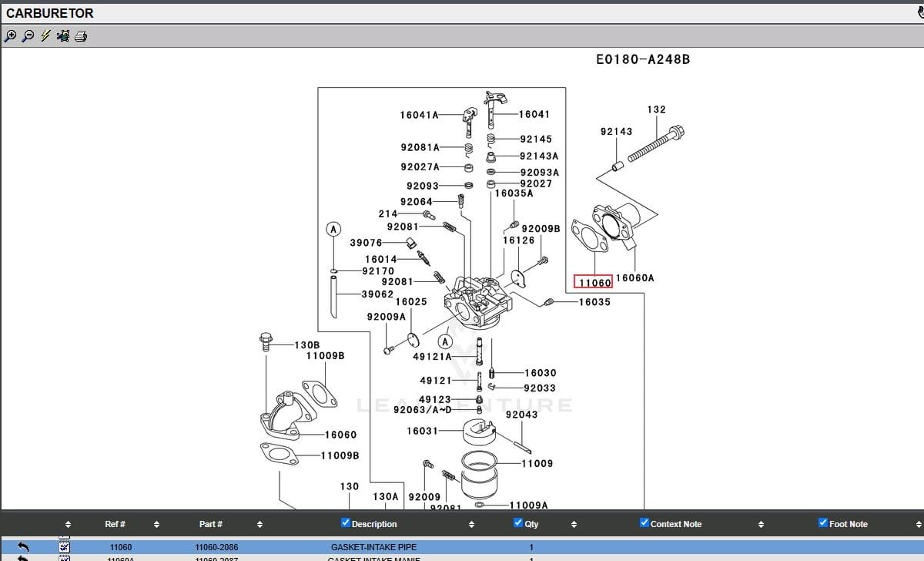924x561 pixels.
Task: Select the GASKET-INTAKE PIPE table row
Action: pos(373,547)
